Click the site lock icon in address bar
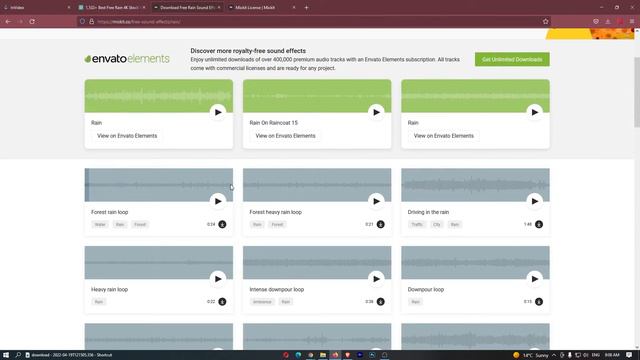This screenshot has width=640, height=360. (91, 21)
